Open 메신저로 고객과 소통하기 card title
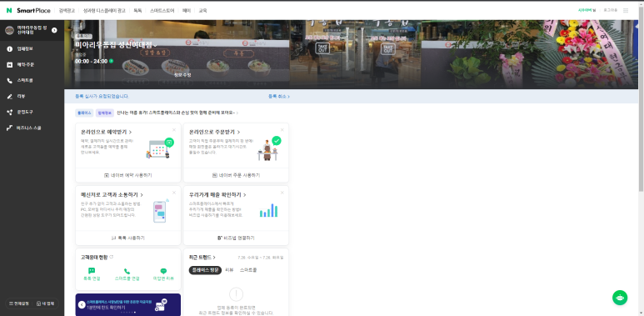 112,195
